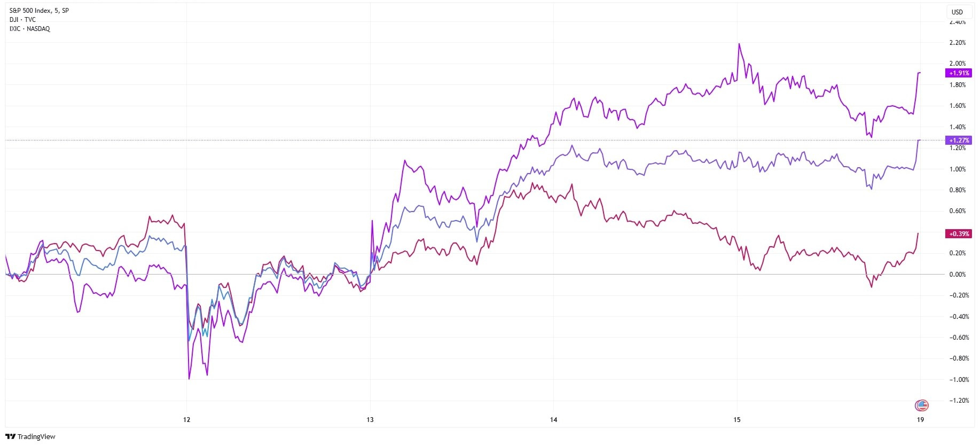
Task: Click the −1.00% level on price scale
Action: (959, 380)
